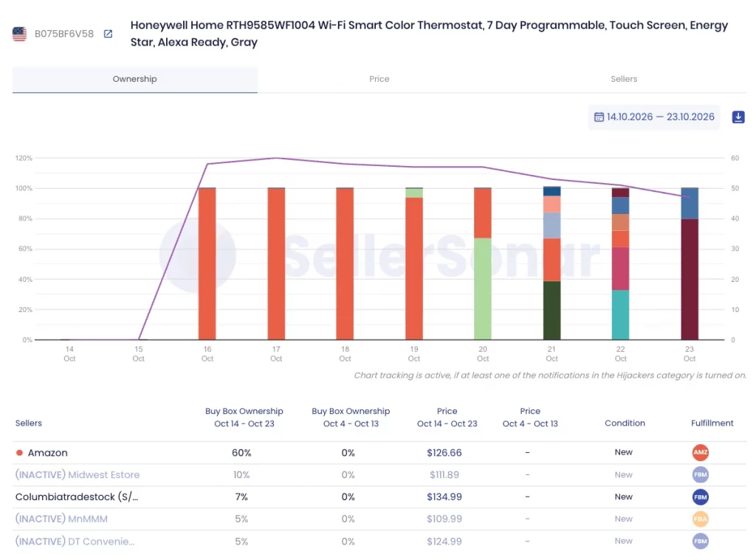Click light green segment of 20 Oct bar
The width and height of the screenshot is (756, 560).
483,288
